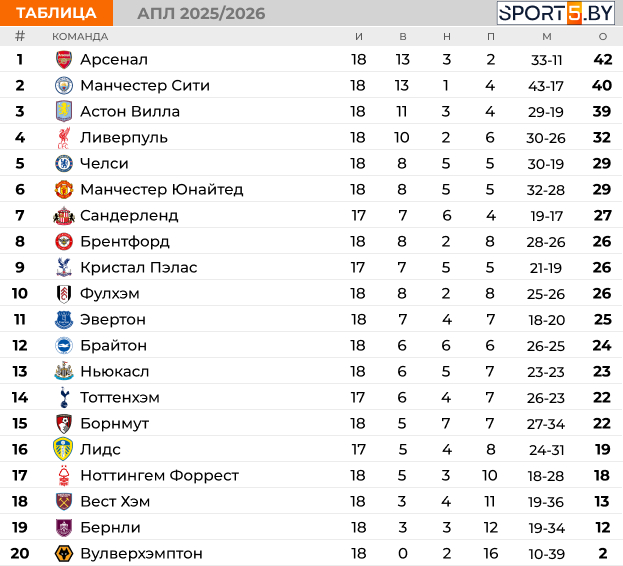Open the SPORT5.BY logo link

coord(557,13)
